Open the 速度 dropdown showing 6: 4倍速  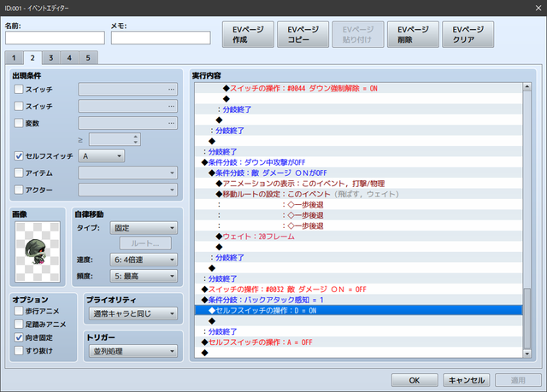pos(144,260)
